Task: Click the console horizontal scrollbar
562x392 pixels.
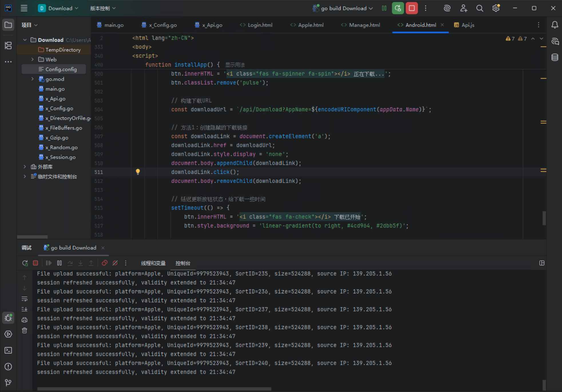Action: pyautogui.click(x=154, y=389)
